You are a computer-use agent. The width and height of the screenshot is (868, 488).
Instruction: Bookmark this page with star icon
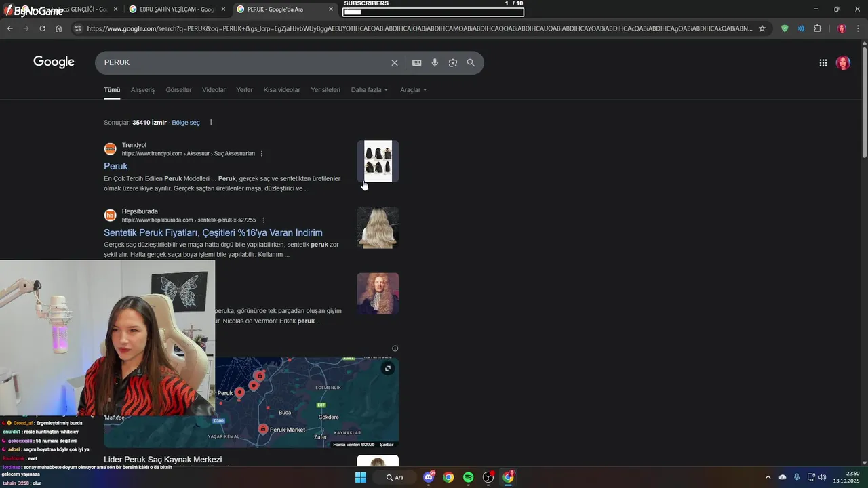[762, 28]
